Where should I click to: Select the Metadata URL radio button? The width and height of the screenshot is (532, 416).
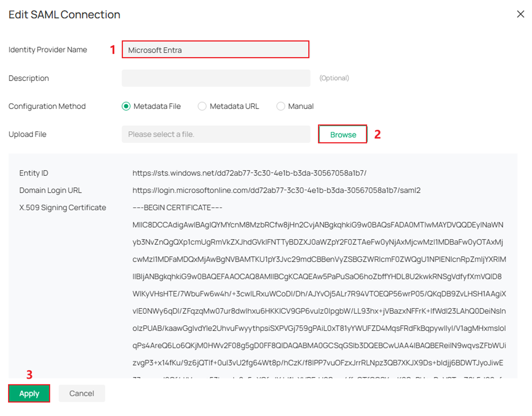click(202, 106)
